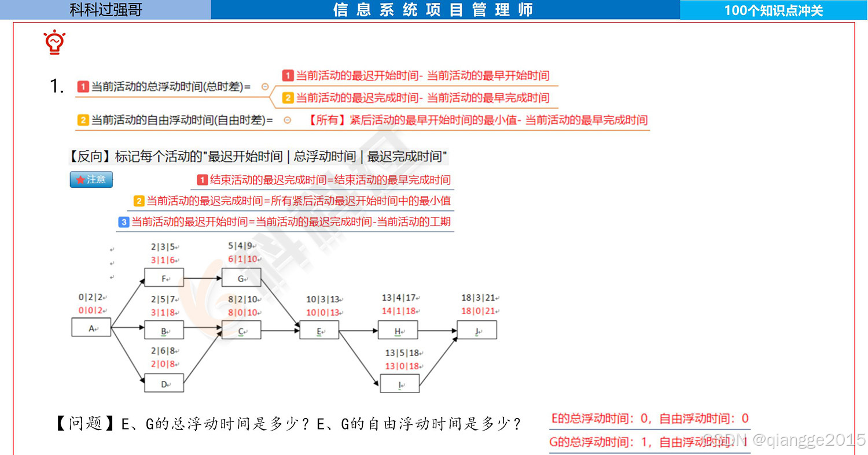The width and height of the screenshot is (868, 455).
Task: Click the black label 2|3|5 above F
Action: (x=163, y=247)
